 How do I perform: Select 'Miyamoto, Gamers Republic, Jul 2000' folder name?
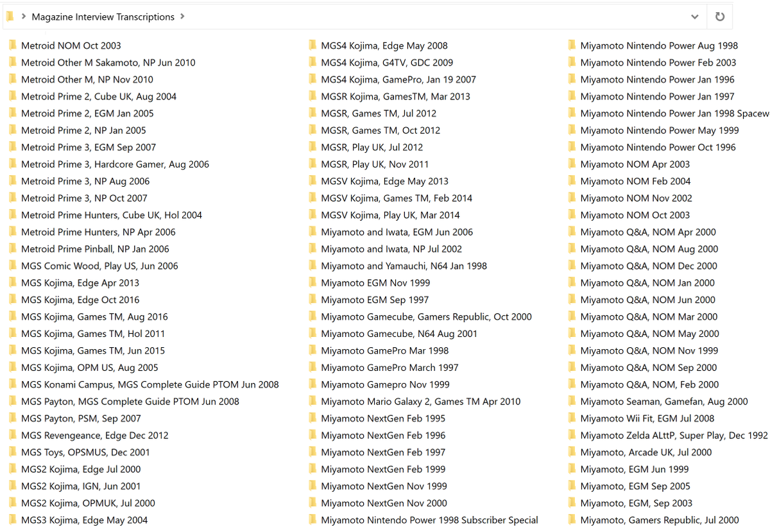tap(659, 520)
